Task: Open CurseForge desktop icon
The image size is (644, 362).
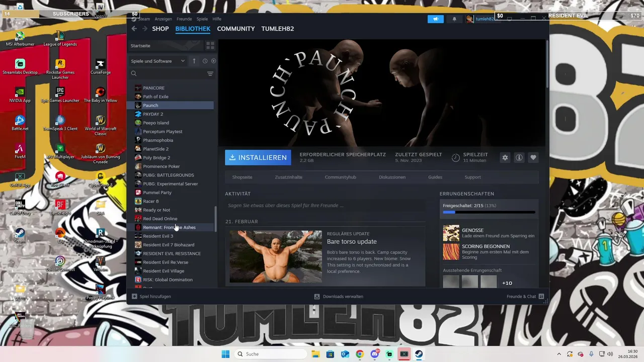Action: point(101,67)
